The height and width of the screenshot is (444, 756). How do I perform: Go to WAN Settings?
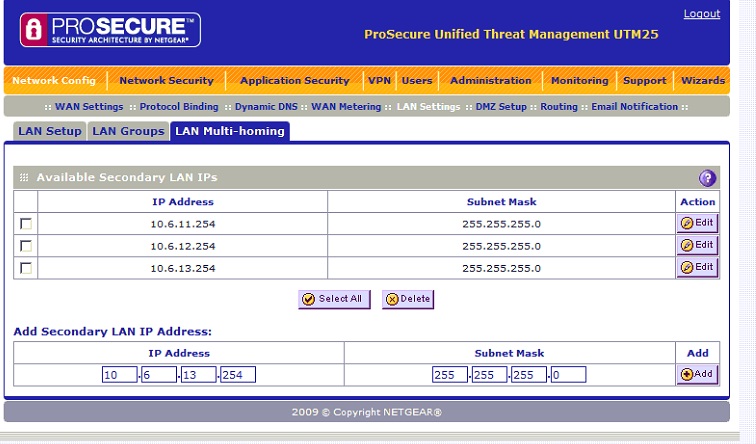coord(89,107)
